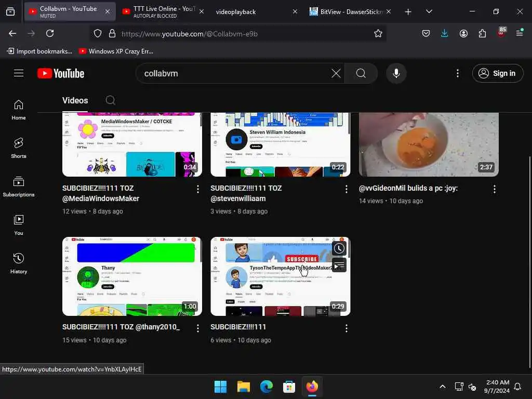This screenshot has width=532, height=399.
Task: Open the Windows Start menu
Action: (x=220, y=387)
